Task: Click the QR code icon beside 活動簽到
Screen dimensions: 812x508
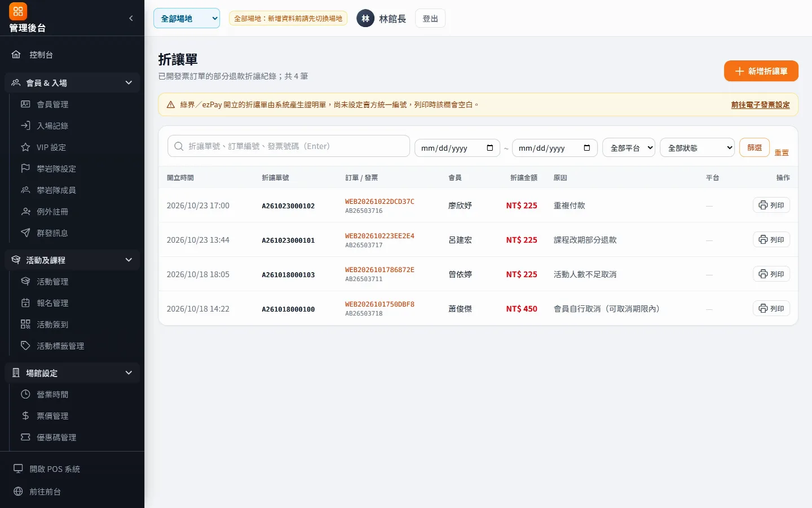Action: click(25, 324)
